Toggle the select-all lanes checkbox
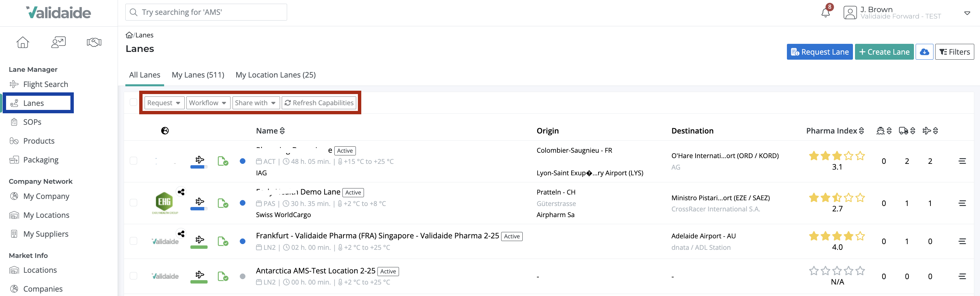980x296 pixels. pyautogui.click(x=133, y=102)
